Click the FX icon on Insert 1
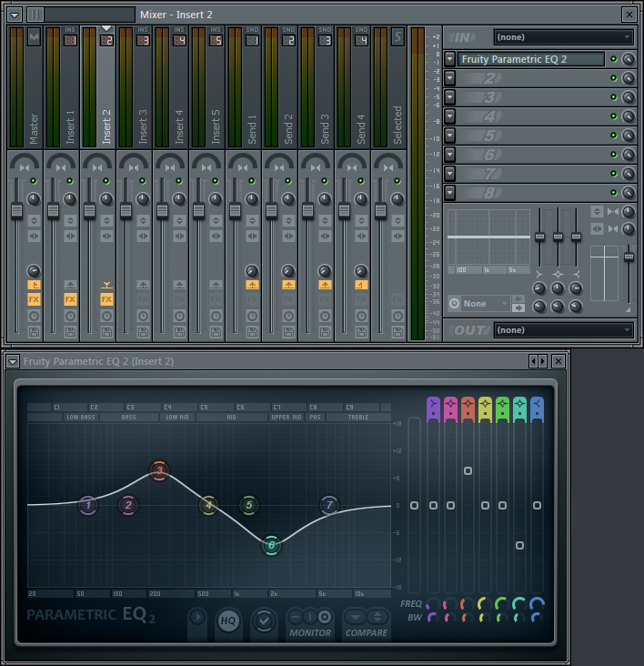644x666 pixels. pos(70,299)
